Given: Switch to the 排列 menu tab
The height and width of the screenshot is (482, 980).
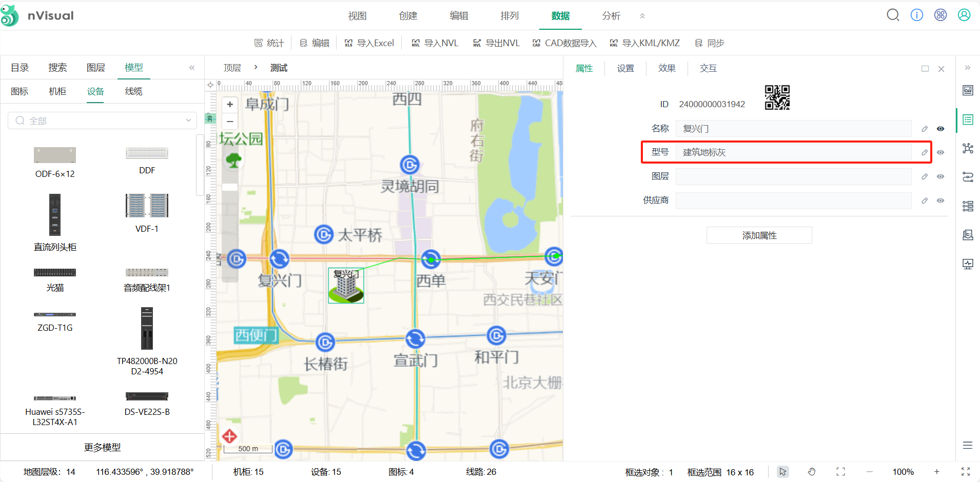Looking at the screenshot, I should [x=509, y=16].
